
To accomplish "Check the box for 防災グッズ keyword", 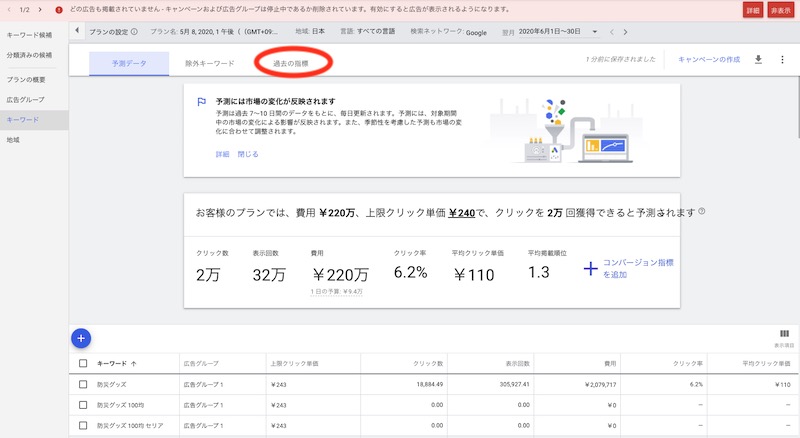I will (83, 384).
